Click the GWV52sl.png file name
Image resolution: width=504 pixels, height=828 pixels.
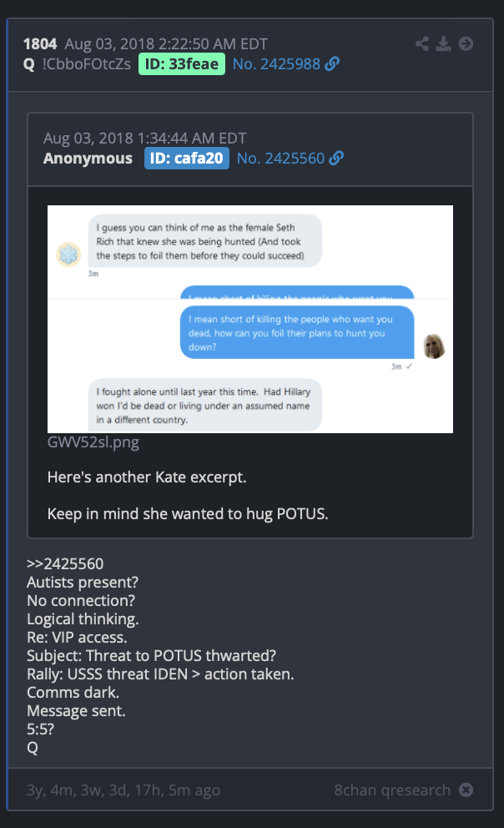click(x=93, y=442)
